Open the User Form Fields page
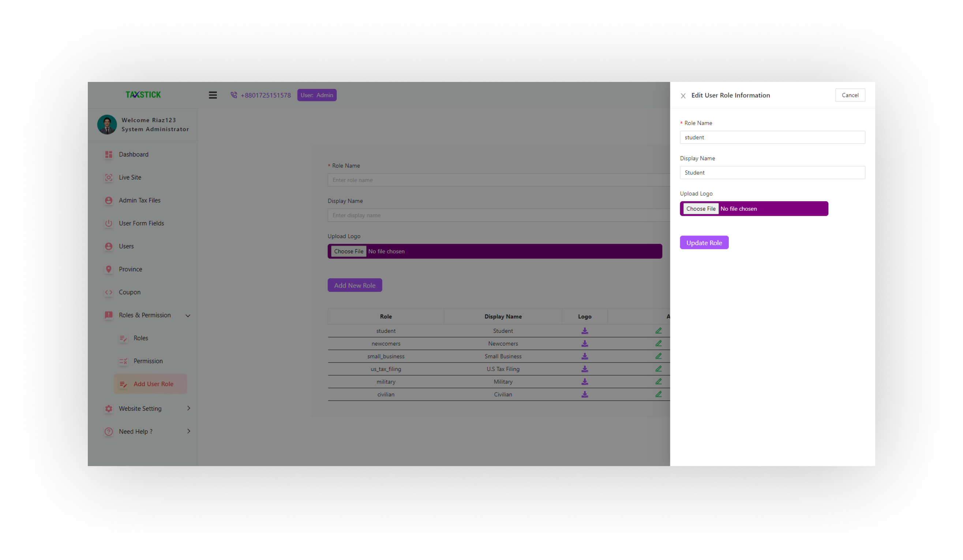 (141, 223)
